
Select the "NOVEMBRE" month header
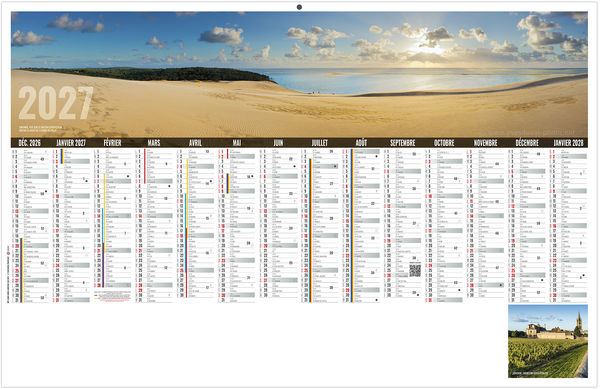coord(486,143)
